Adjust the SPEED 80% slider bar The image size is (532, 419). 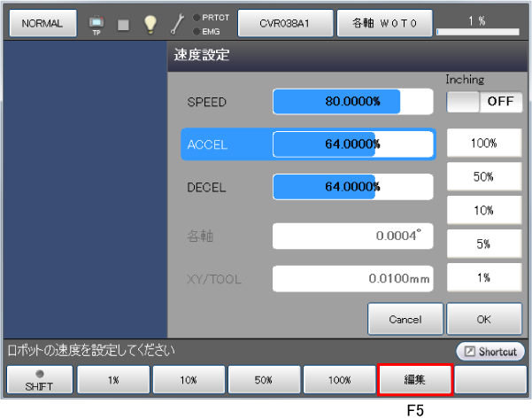[352, 102]
